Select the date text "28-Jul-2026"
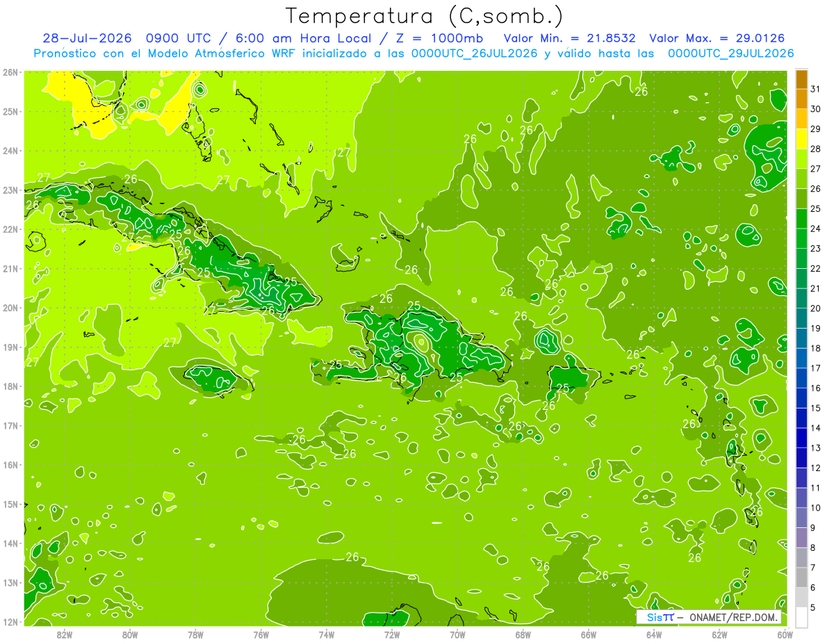This screenshot has height=644, width=834. pos(87,38)
